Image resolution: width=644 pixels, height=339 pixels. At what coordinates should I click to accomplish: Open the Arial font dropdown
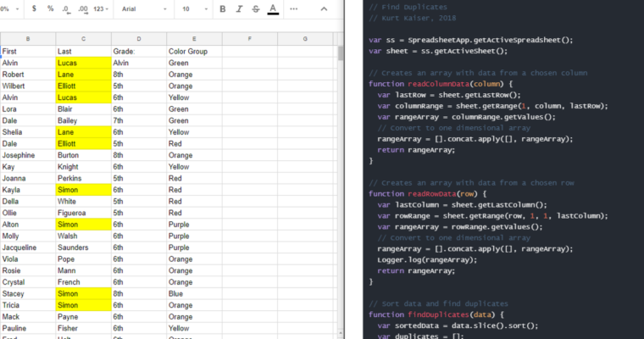point(144,8)
